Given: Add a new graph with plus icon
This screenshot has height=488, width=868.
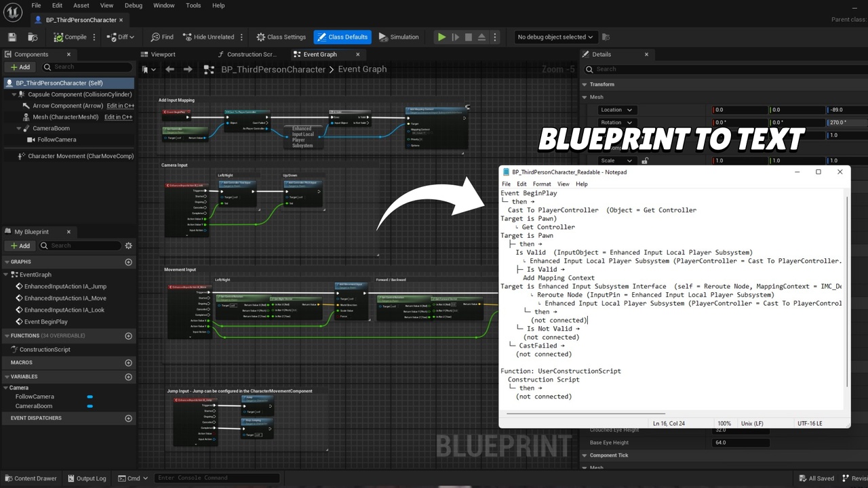Looking at the screenshot, I should coord(128,262).
